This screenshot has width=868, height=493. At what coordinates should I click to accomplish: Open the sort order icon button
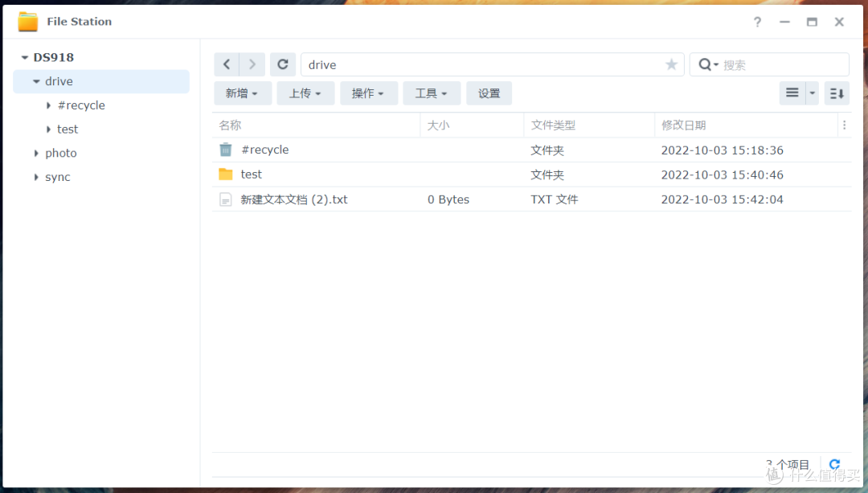click(x=837, y=93)
